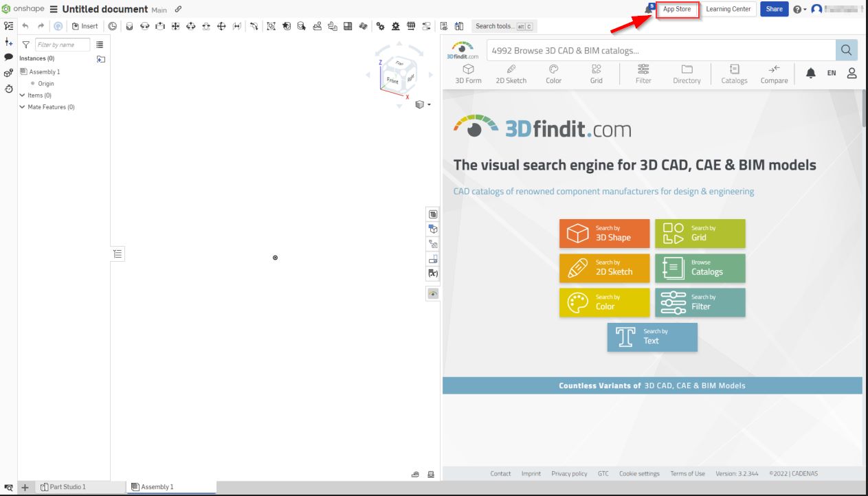Image resolution: width=868 pixels, height=496 pixels.
Task: Click the Redo arrow in the toolbar
Action: (41, 26)
